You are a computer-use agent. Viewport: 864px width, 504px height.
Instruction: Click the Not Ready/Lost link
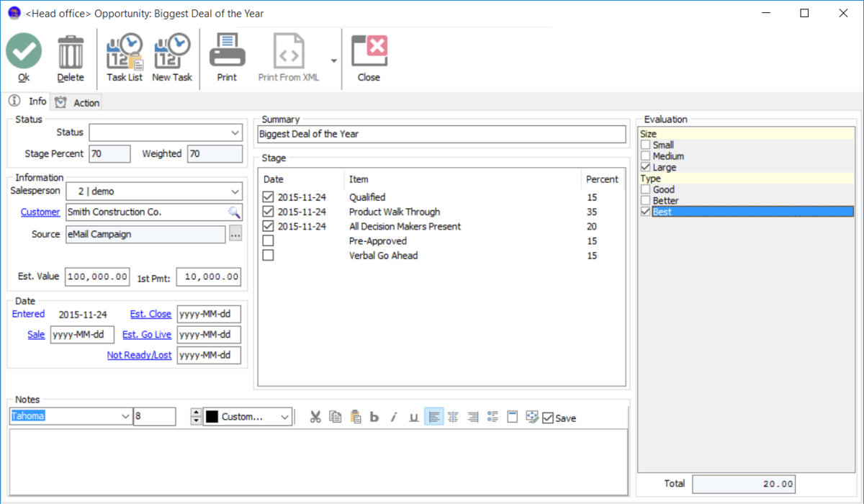[139, 355]
